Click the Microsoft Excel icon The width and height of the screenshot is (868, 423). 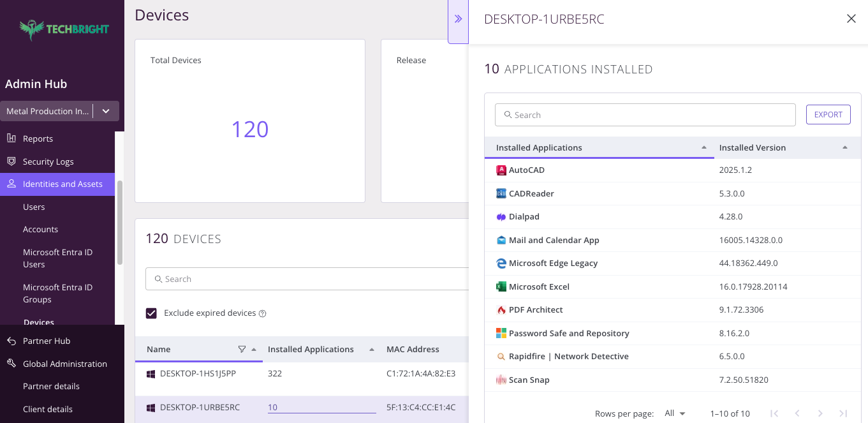coord(501,287)
